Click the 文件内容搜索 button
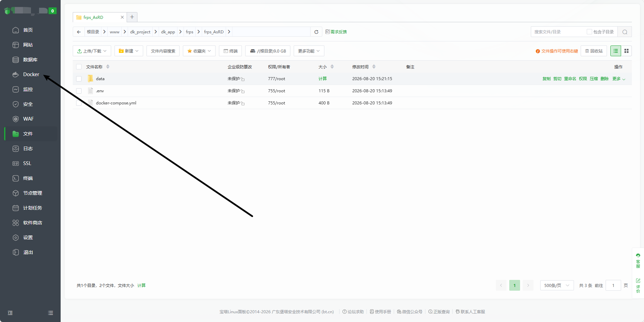 click(163, 51)
